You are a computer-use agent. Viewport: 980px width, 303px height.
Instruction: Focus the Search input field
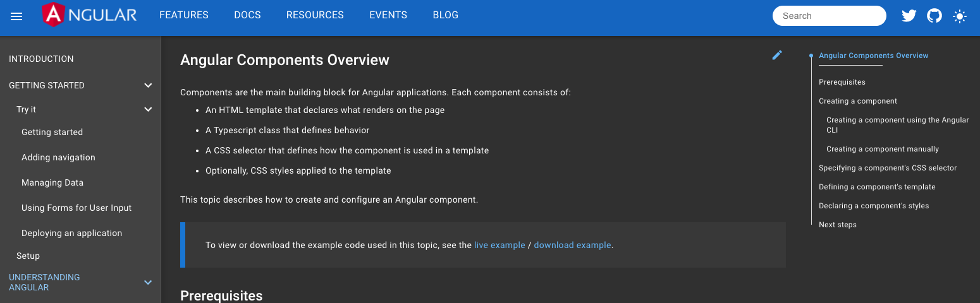[x=830, y=16]
